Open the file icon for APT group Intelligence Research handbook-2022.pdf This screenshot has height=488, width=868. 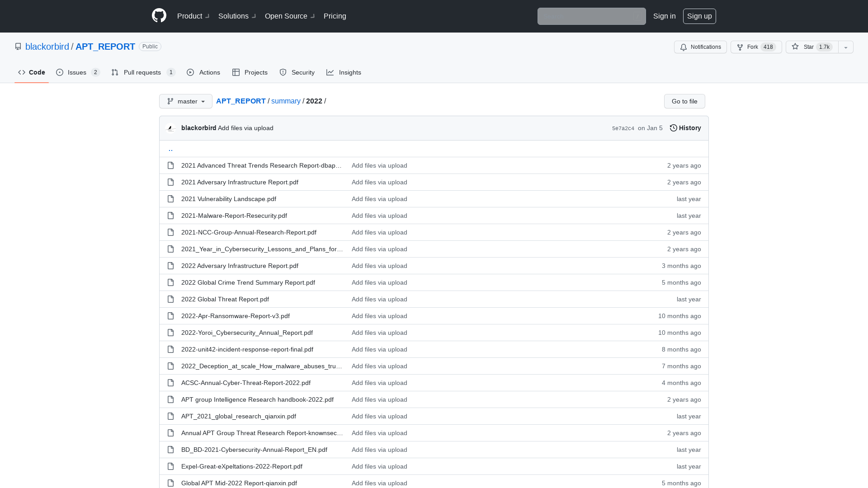click(170, 399)
